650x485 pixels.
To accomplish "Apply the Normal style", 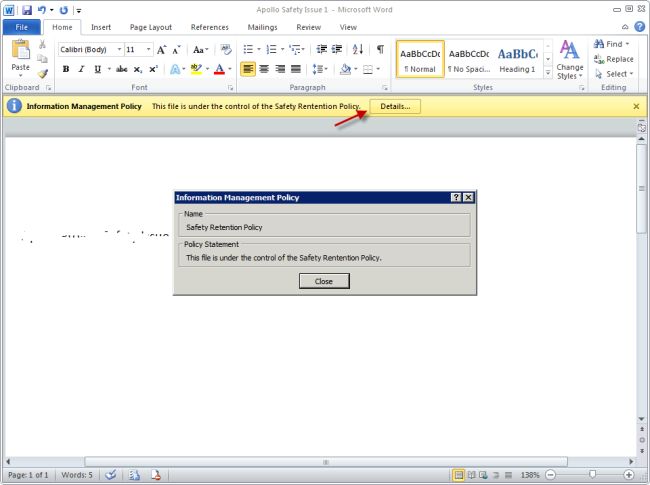I will click(420, 59).
